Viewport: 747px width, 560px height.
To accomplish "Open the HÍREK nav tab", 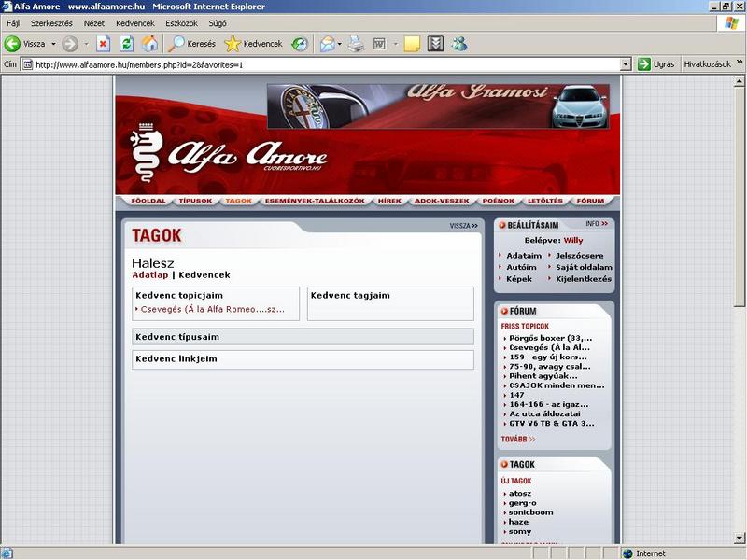I will tap(389, 201).
